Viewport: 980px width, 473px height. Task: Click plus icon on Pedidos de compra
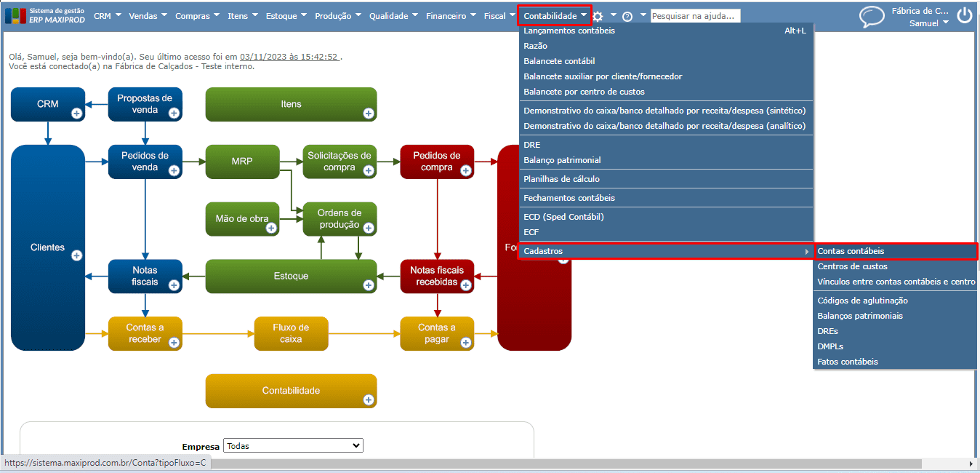point(466,170)
